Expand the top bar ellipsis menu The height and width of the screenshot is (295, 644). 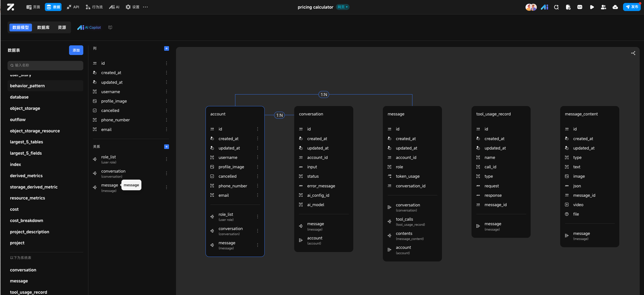[x=145, y=7]
